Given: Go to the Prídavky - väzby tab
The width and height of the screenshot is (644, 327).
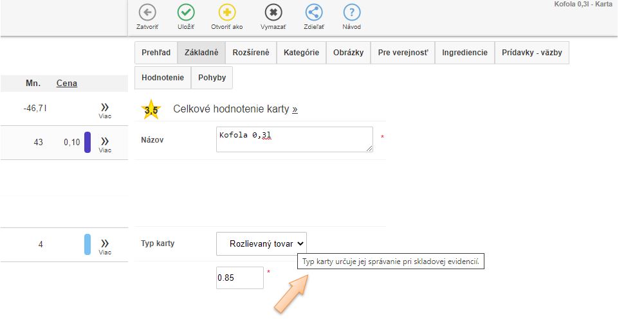Looking at the screenshot, I should pyautogui.click(x=531, y=53).
